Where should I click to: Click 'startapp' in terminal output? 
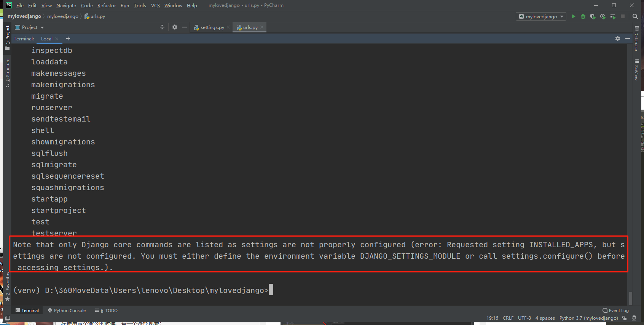[49, 199]
